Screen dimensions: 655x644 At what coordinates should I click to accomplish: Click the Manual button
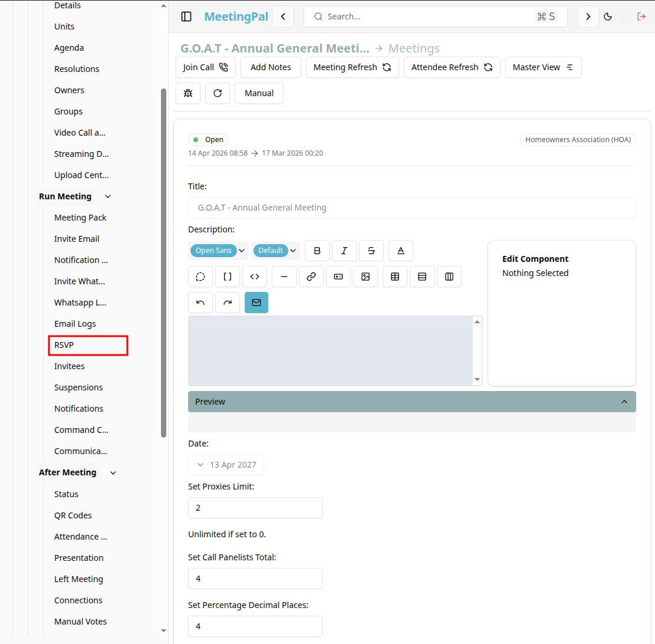pos(259,93)
